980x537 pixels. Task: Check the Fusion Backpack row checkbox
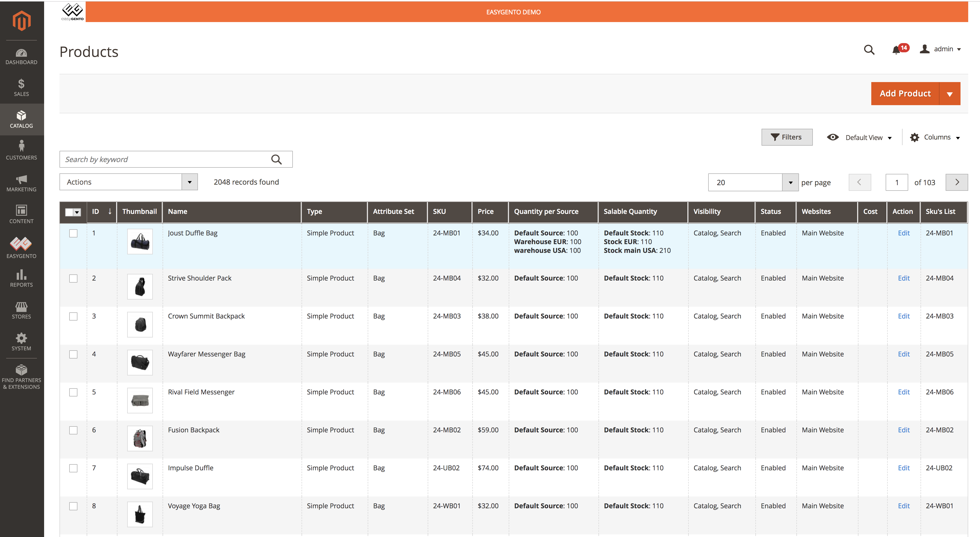[73, 430]
